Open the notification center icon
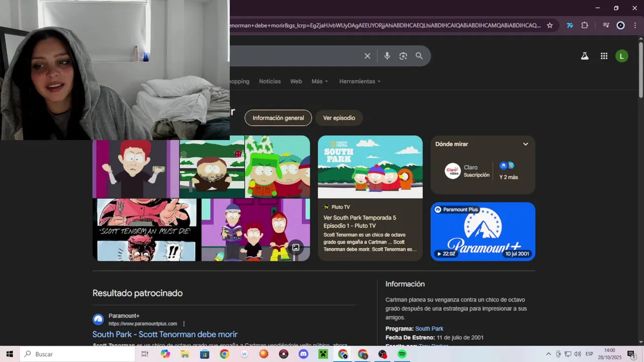Viewport: 644px width, 362px height. click(x=631, y=354)
